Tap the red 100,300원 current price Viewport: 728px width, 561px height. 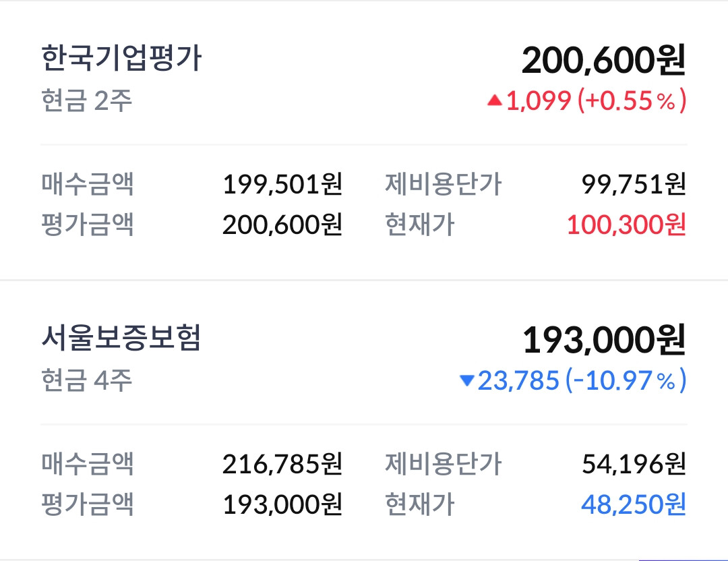point(626,225)
